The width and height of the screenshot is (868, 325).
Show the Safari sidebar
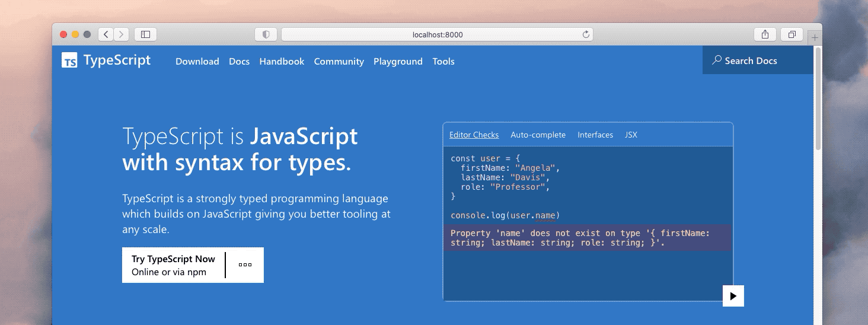(145, 34)
